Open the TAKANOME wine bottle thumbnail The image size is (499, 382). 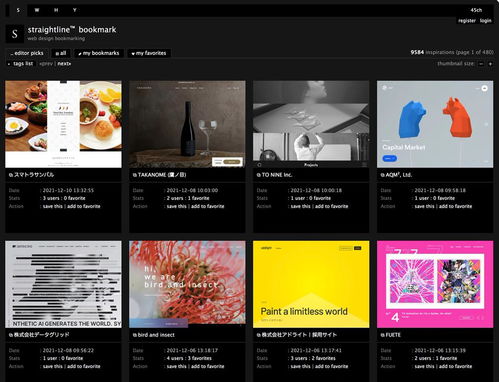[187, 124]
